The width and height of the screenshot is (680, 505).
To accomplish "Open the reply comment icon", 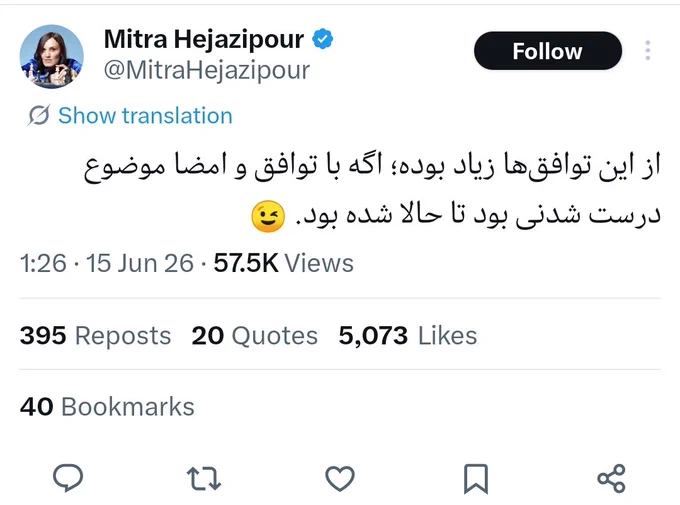I will click(68, 478).
